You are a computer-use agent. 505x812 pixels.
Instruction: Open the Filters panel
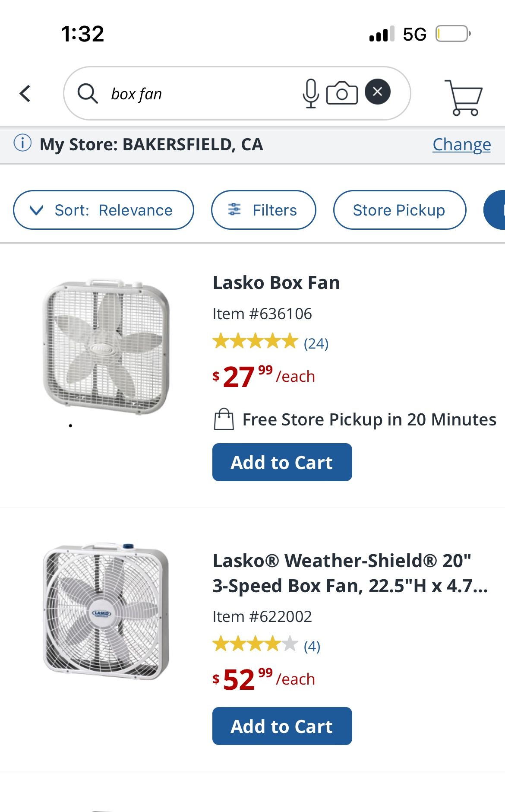(263, 210)
